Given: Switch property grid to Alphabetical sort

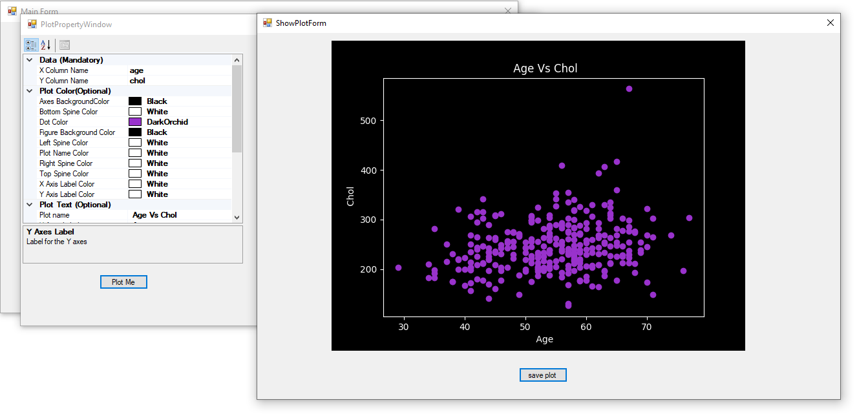Looking at the screenshot, I should (45, 45).
